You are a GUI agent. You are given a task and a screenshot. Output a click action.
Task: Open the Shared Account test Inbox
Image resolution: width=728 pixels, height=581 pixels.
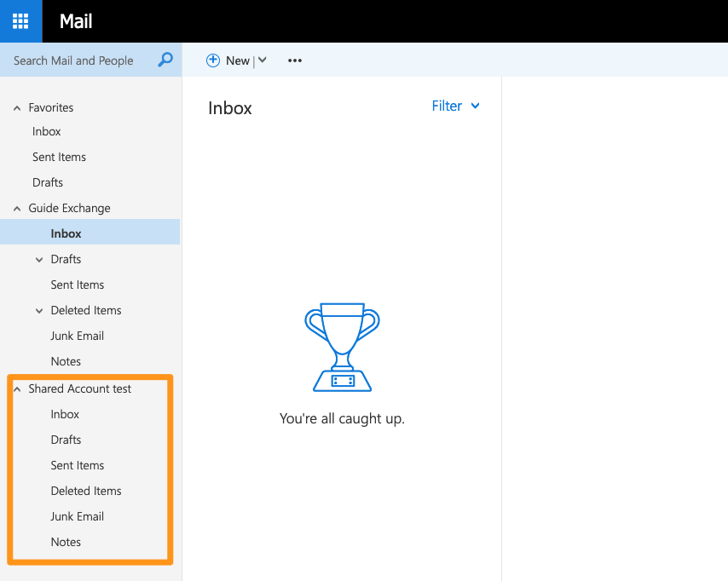click(x=65, y=414)
